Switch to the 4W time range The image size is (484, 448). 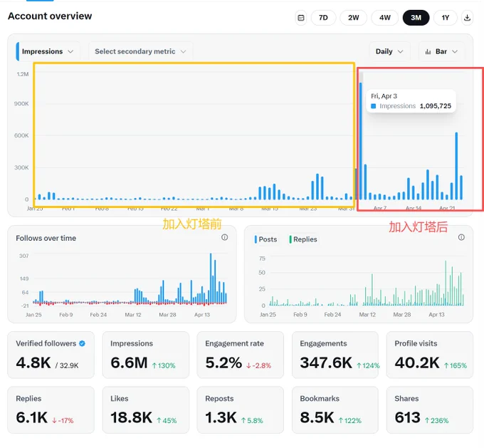pyautogui.click(x=384, y=18)
